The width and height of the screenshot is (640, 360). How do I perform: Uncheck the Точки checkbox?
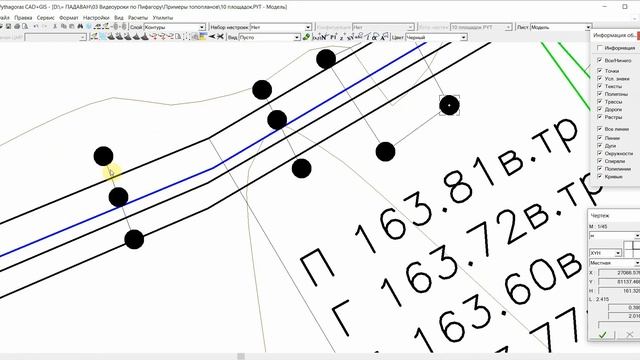coord(600,71)
